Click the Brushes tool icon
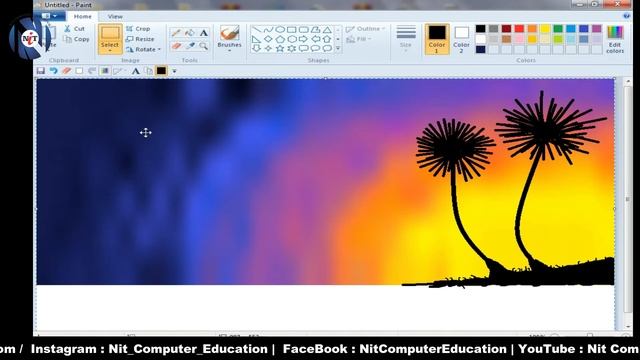Screen dimensions: 640x360 [229, 33]
